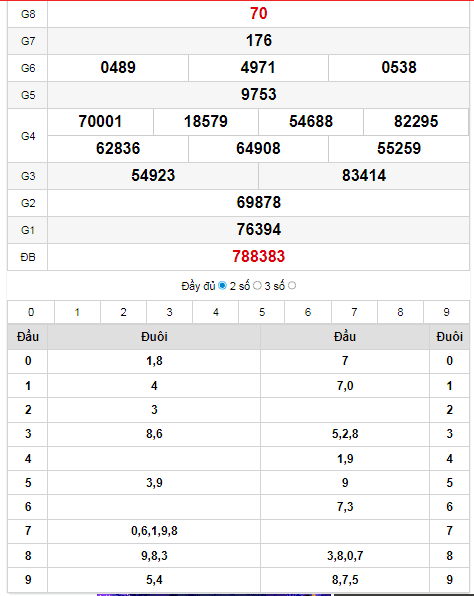Filter results by digit 2
Screen dimensions: 474x596
pos(124,312)
